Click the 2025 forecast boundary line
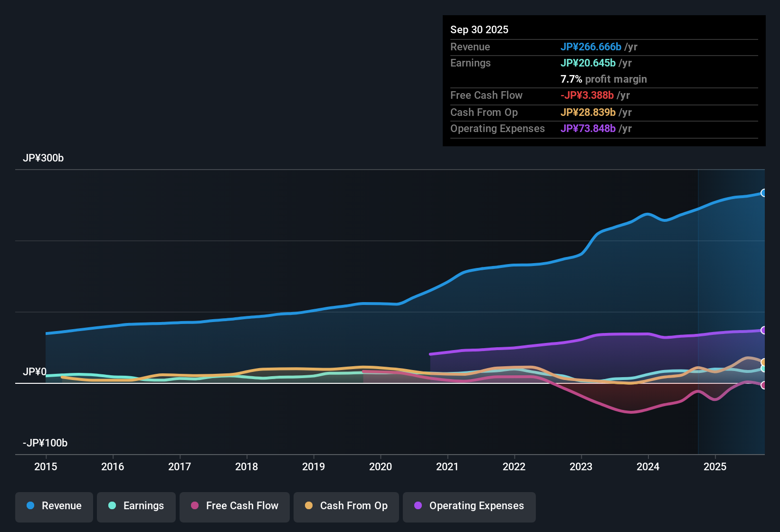The height and width of the screenshot is (532, 780). tap(698, 309)
